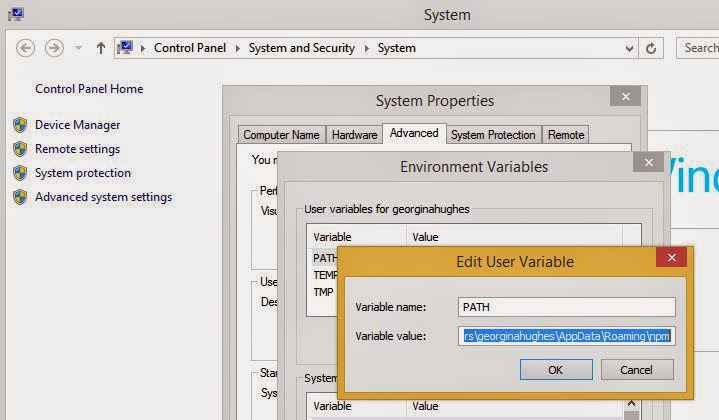719x420 pixels.
Task: Select the PATH user variable row
Action: pyautogui.click(x=324, y=258)
